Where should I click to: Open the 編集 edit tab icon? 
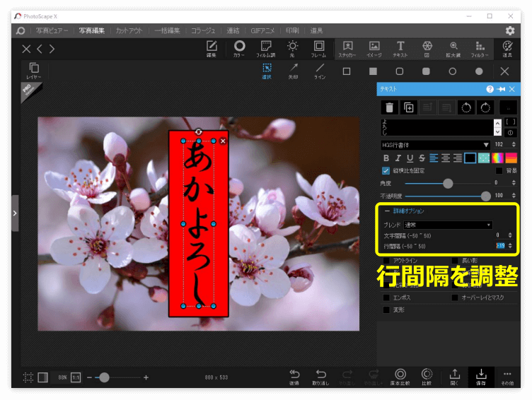(212, 49)
